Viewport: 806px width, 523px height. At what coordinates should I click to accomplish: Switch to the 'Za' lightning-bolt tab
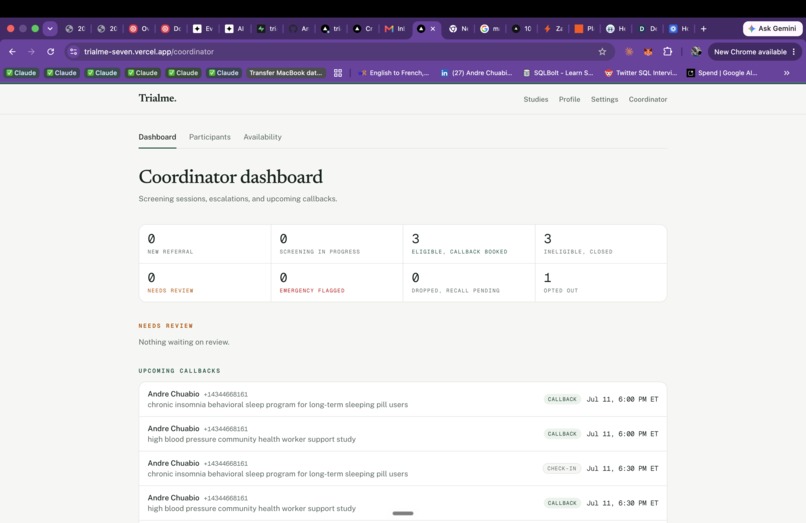tap(553, 29)
